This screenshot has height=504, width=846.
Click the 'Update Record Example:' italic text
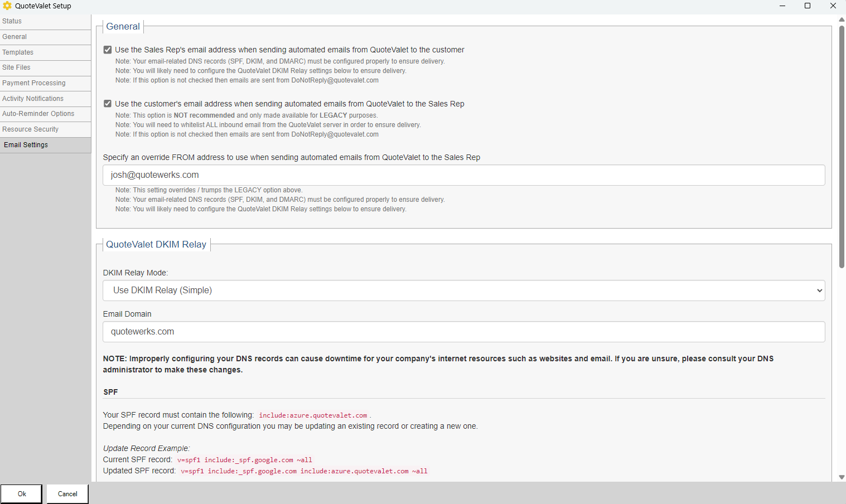(x=147, y=448)
